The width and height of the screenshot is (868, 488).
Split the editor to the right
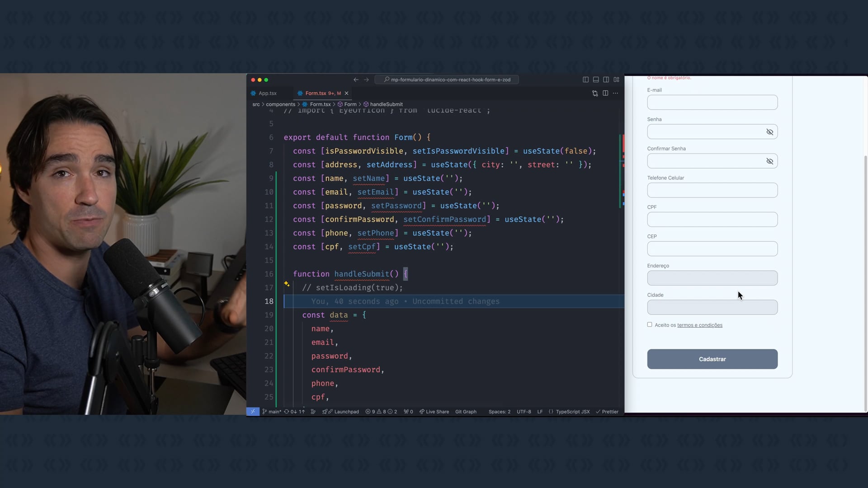click(x=605, y=93)
